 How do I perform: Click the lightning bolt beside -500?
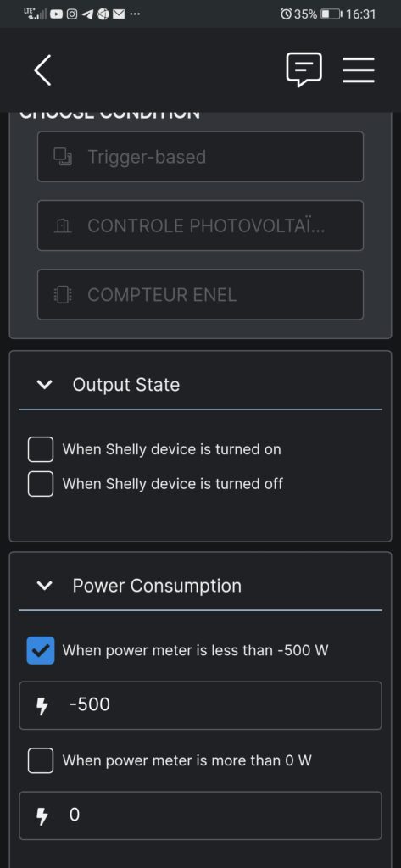42,706
